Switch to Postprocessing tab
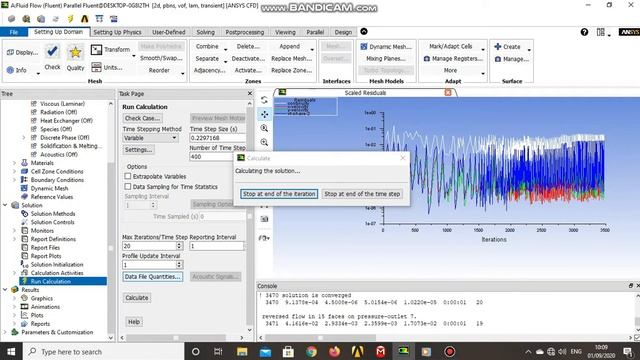640x360 pixels. pos(244,32)
